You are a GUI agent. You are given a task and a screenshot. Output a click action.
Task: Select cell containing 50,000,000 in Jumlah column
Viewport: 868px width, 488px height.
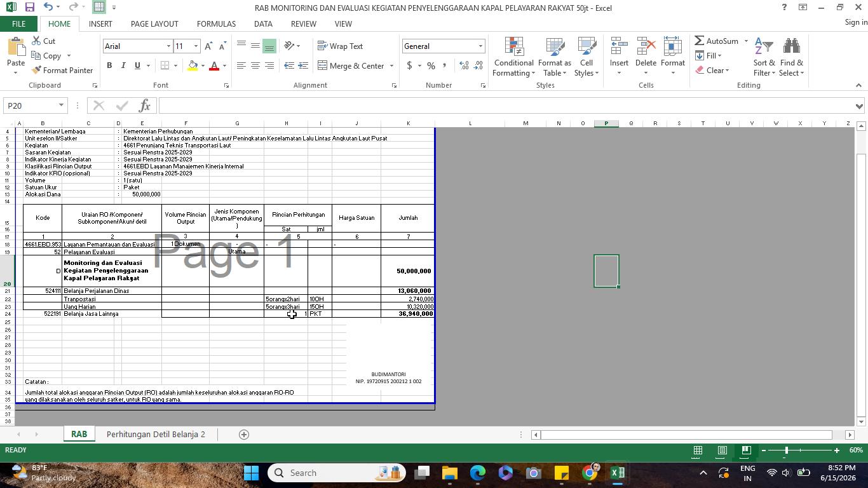(408, 271)
